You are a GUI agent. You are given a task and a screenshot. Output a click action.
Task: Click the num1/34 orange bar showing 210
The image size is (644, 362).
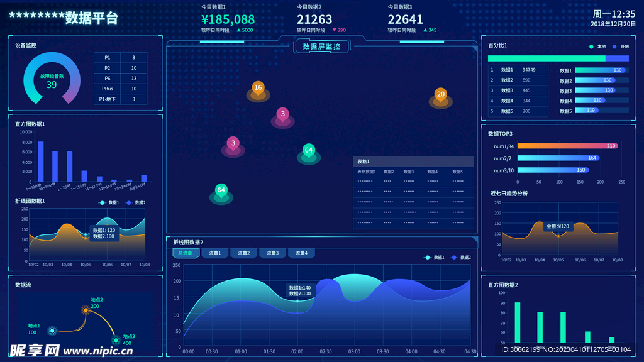[x=568, y=146]
